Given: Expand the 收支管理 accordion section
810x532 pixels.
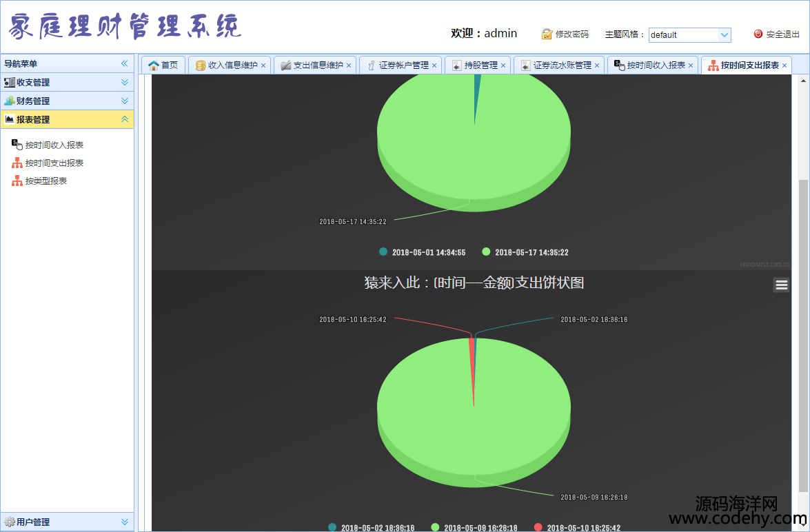Looking at the screenshot, I should click(125, 82).
